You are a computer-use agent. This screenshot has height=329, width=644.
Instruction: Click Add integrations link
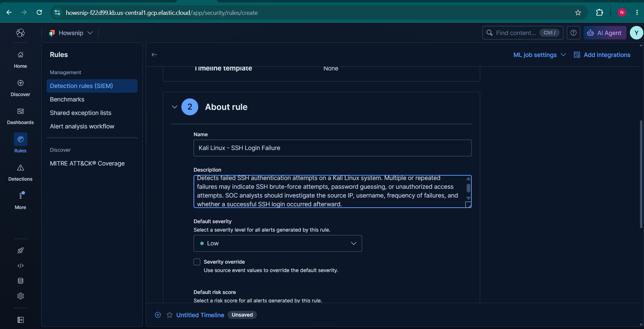pos(602,55)
